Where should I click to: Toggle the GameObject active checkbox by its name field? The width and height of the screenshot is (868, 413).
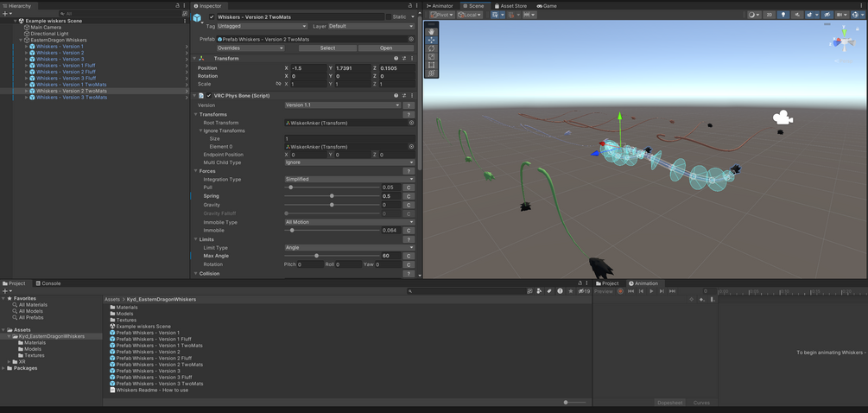(x=212, y=16)
